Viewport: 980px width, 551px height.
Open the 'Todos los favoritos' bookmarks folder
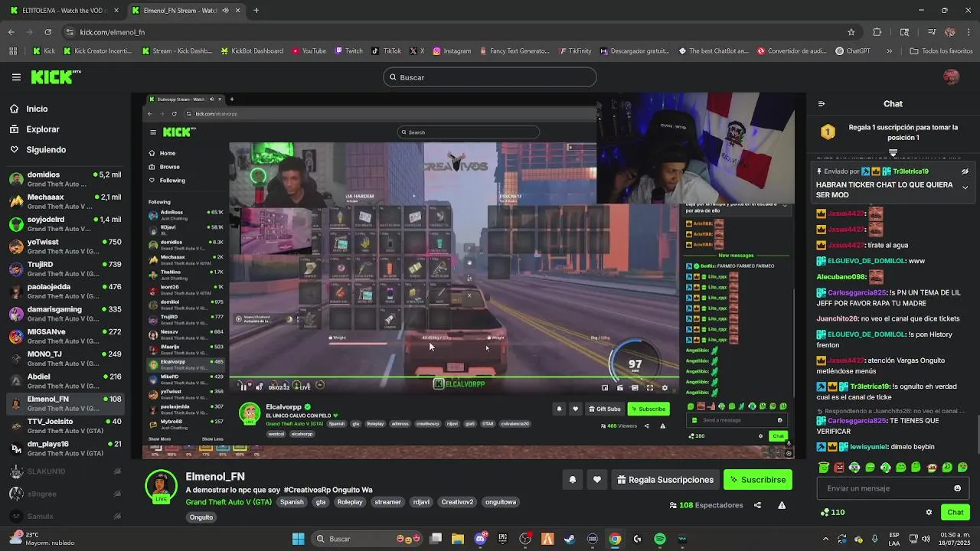pyautogui.click(x=941, y=51)
